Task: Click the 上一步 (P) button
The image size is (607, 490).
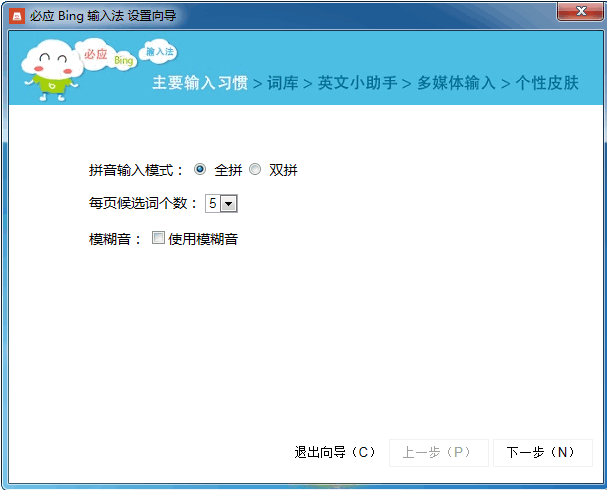Action: pos(439,452)
